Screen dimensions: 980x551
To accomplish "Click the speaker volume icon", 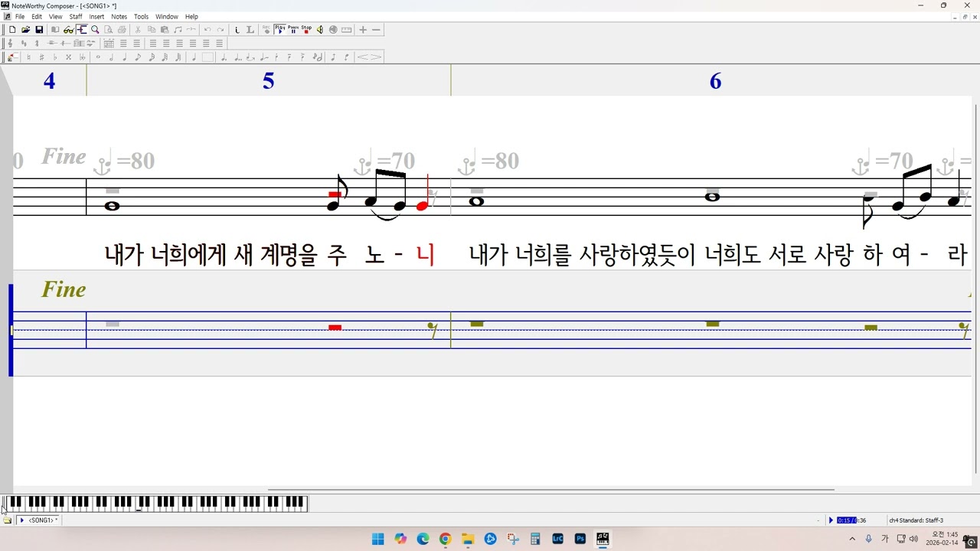I will (x=319, y=30).
